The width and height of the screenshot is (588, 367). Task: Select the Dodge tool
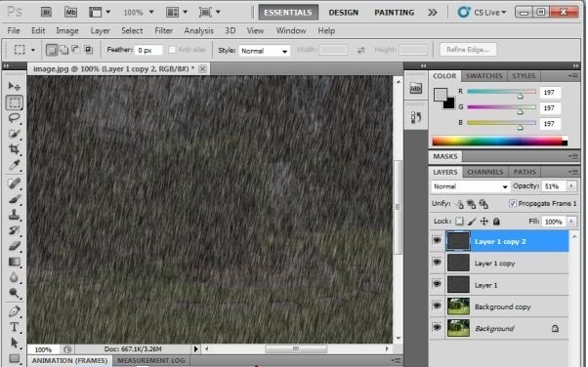(x=15, y=293)
